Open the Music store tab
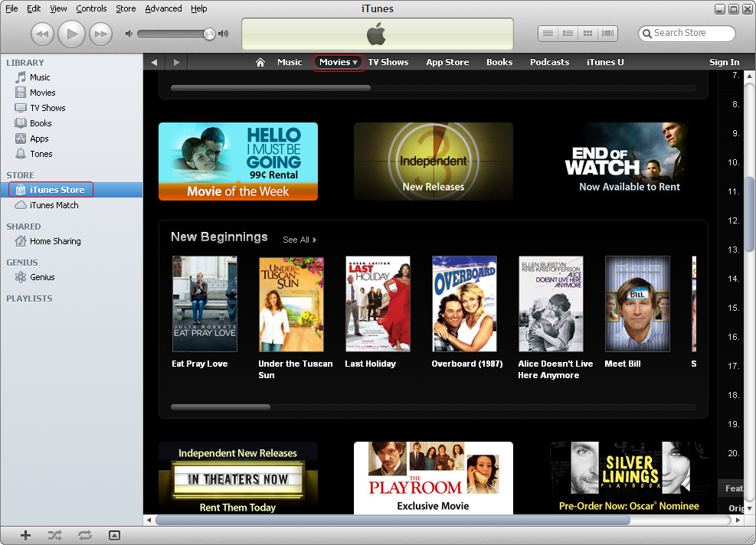Screen dimensions: 756x545 point(290,62)
